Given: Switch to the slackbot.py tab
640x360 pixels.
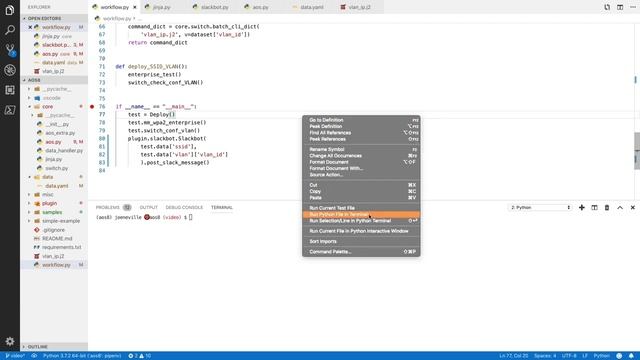Looking at the screenshot, I should (215, 7).
